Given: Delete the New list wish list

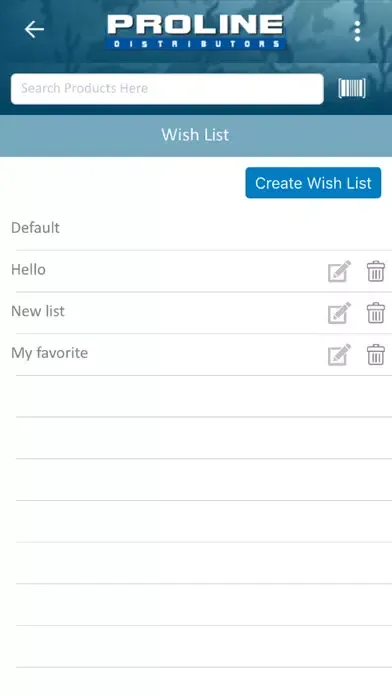Looking at the screenshot, I should 376,312.
